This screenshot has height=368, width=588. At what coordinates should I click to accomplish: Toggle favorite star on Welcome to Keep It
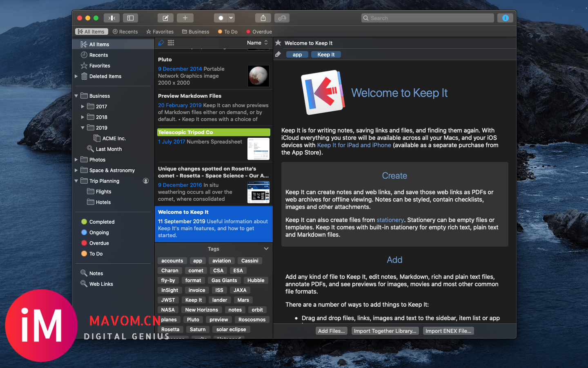(x=278, y=43)
